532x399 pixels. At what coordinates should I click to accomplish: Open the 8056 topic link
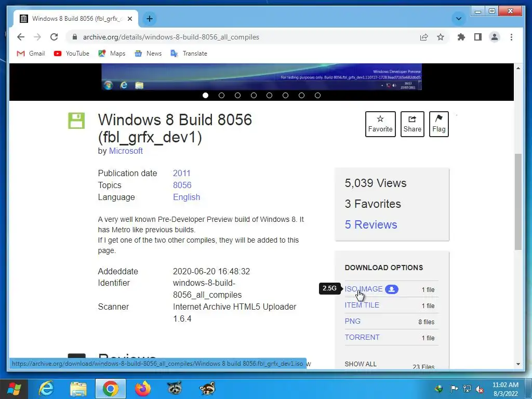click(x=182, y=185)
